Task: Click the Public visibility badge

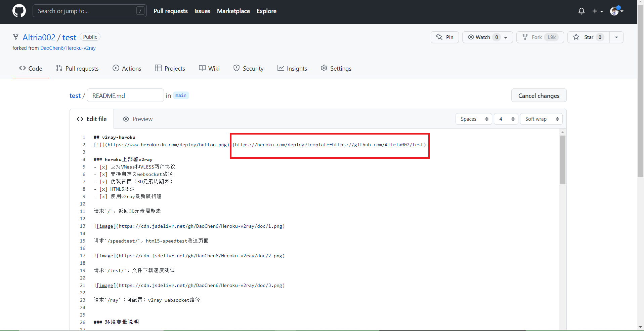Action: (x=90, y=37)
